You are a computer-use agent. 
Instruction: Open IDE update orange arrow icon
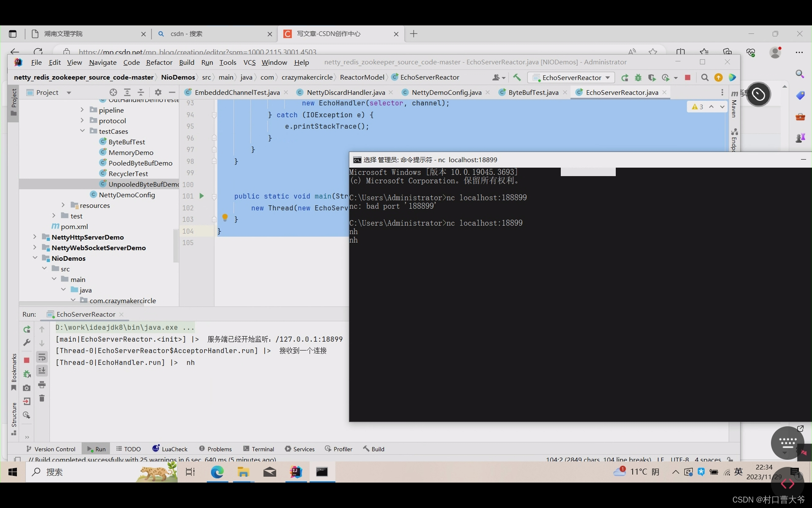click(718, 77)
